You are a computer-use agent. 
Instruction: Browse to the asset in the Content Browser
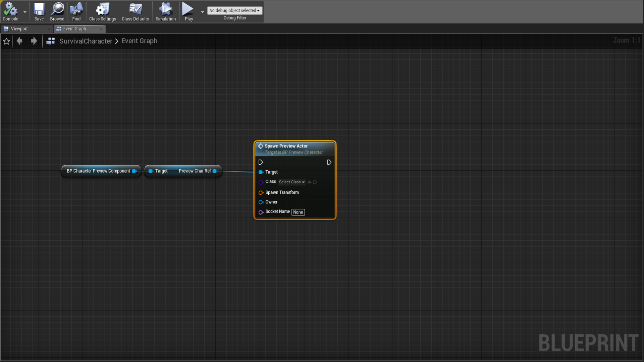tap(57, 12)
